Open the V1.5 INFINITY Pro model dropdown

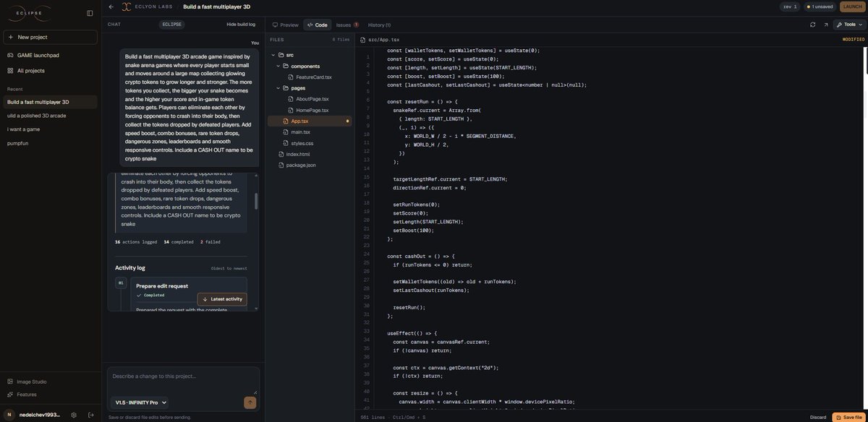click(140, 402)
